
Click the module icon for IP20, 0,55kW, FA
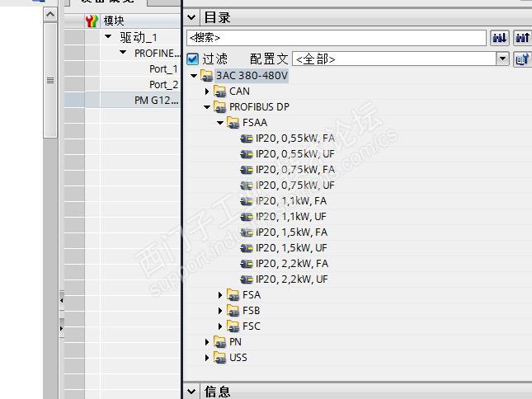pos(247,138)
